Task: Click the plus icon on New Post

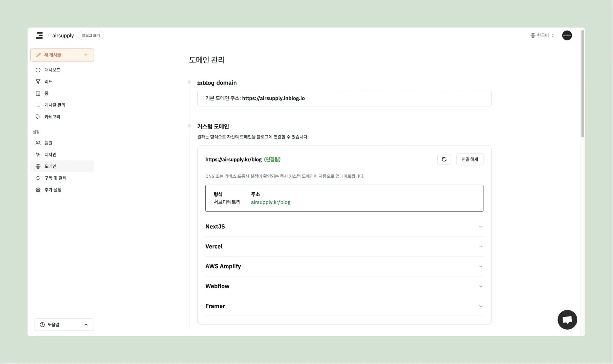Action: point(86,55)
